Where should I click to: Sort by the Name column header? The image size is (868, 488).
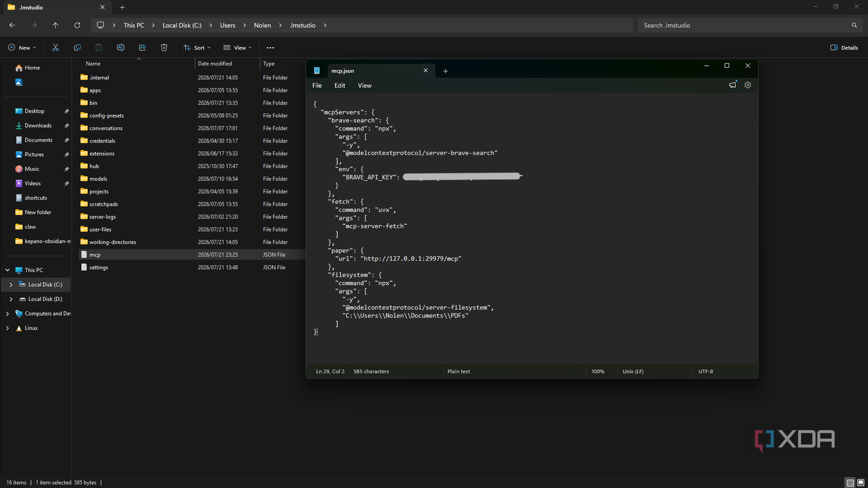(x=138, y=64)
